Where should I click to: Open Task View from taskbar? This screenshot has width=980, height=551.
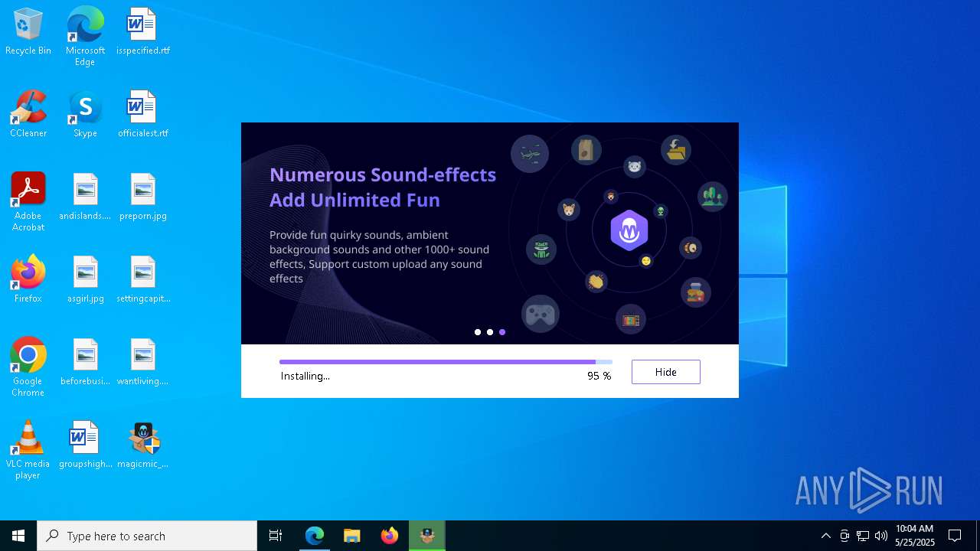[276, 536]
